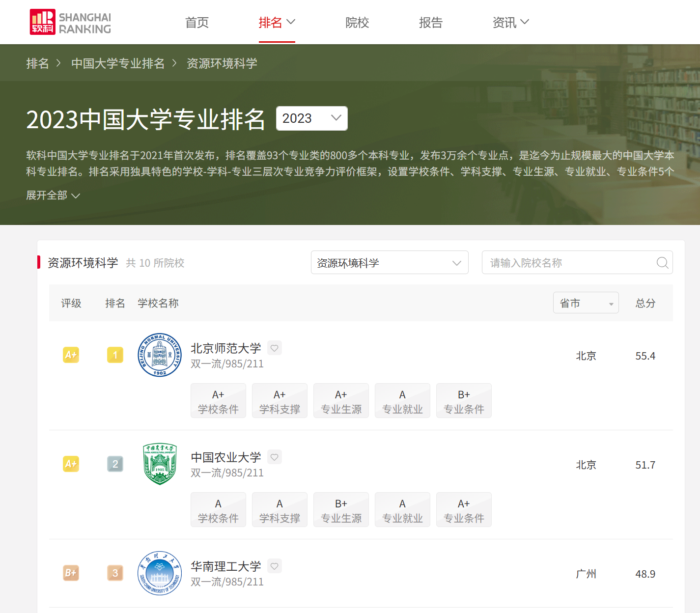This screenshot has width=700, height=613.
Task: Open the 院校 navigation tab
Action: [x=357, y=23]
